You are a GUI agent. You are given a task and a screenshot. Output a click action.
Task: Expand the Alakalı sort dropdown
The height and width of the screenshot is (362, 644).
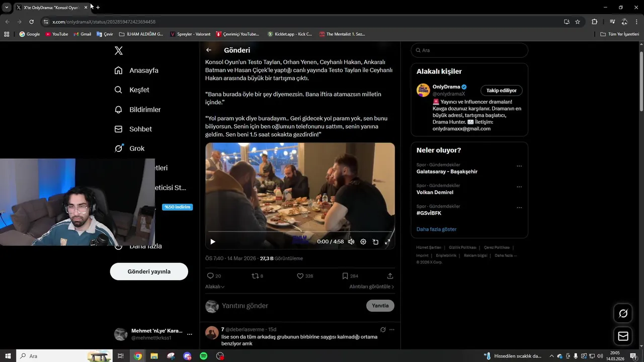[x=215, y=287]
